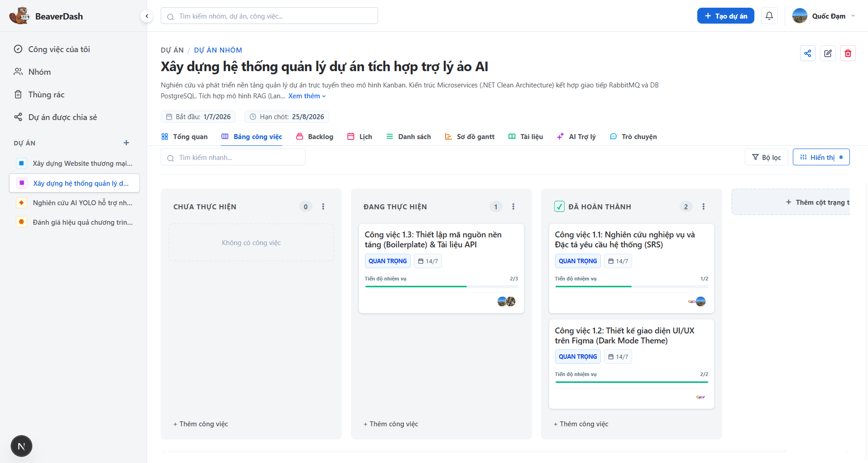Click the DỰ ÁN NHÓM breadcrumb link

coord(218,50)
